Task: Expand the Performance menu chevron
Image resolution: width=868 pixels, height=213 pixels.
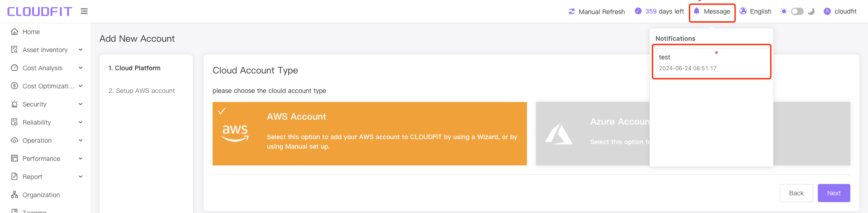Action: coord(81,159)
